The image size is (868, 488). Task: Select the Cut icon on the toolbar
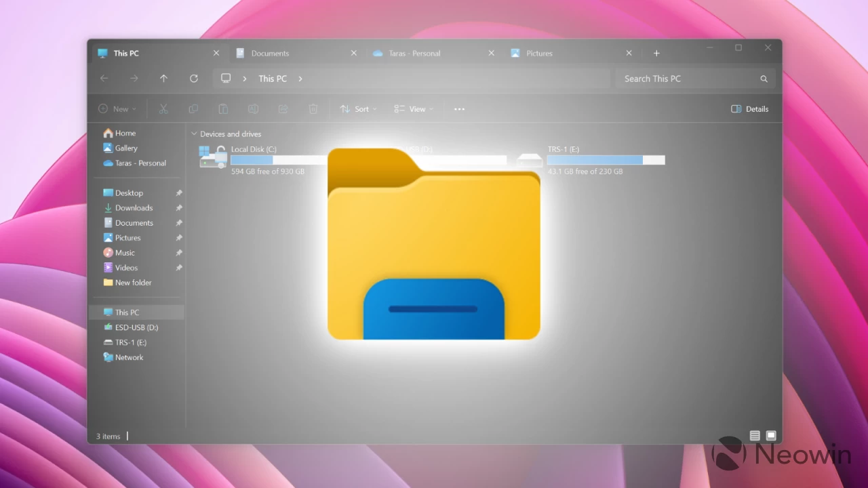(163, 108)
